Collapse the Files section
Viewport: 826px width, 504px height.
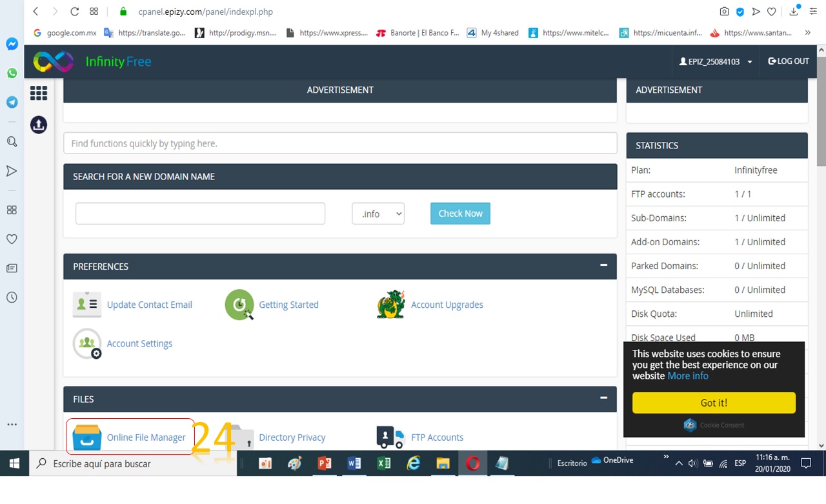(x=603, y=398)
